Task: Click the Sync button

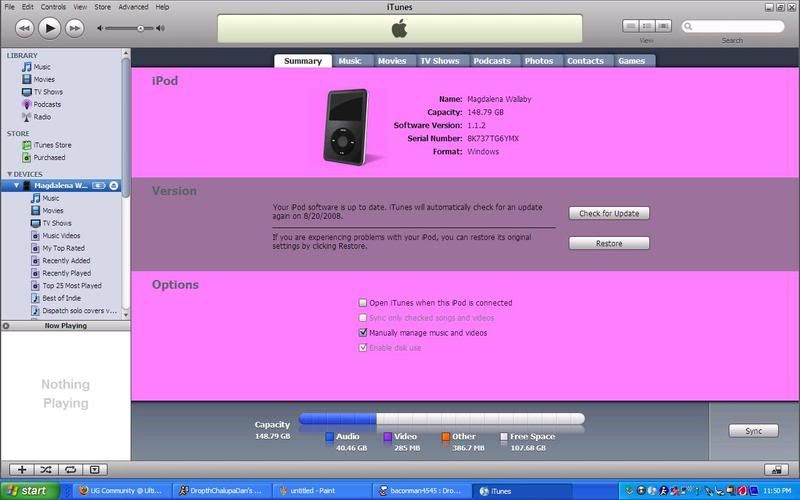Action: 754,431
